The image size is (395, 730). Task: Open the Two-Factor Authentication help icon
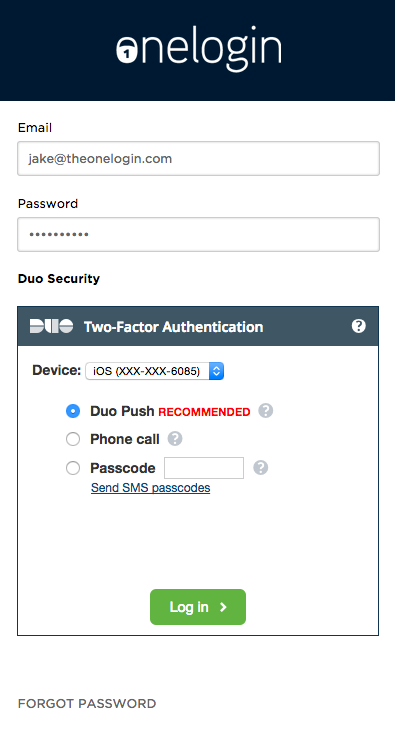358,326
